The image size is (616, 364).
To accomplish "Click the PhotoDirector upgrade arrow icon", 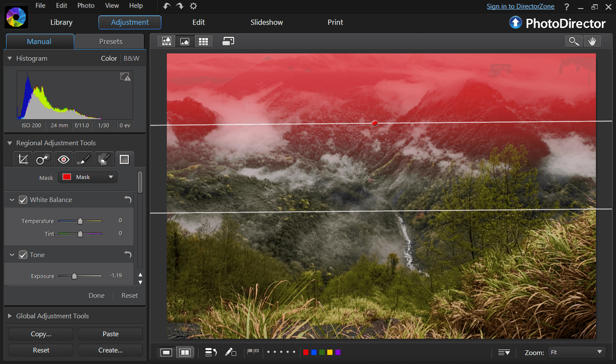I will (x=515, y=23).
